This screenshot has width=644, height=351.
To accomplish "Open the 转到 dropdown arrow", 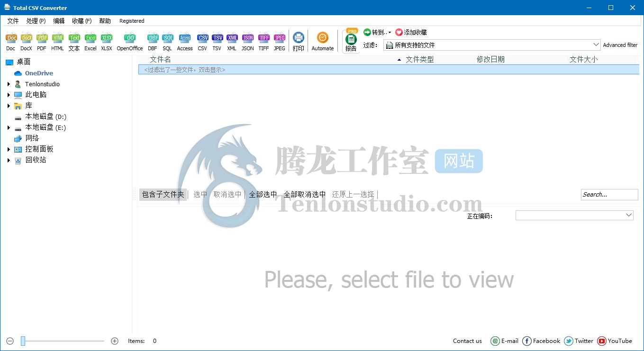I will click(390, 33).
